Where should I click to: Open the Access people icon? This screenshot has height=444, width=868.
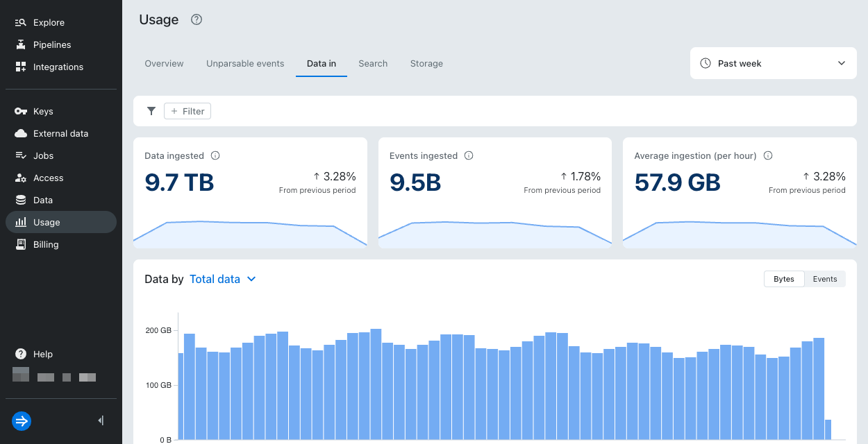[21, 178]
